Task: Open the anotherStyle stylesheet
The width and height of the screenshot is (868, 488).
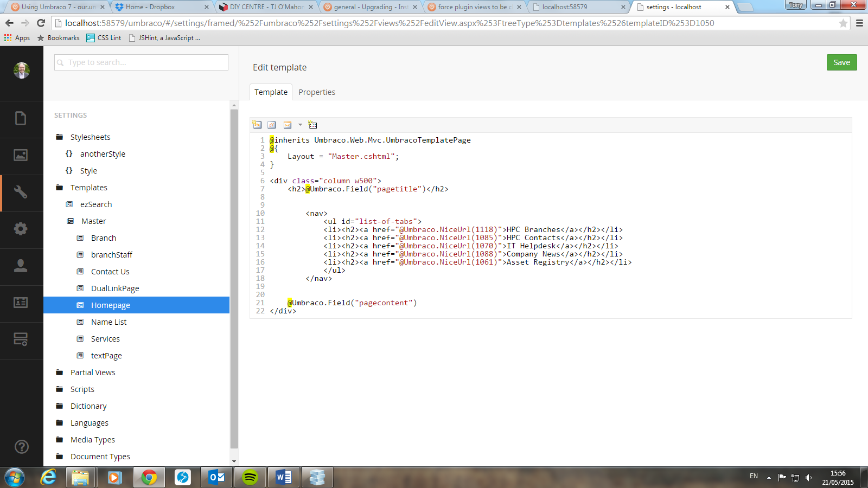Action: click(x=103, y=154)
